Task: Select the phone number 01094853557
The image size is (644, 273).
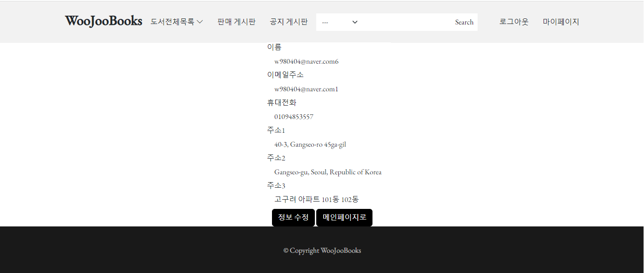Action: [294, 117]
